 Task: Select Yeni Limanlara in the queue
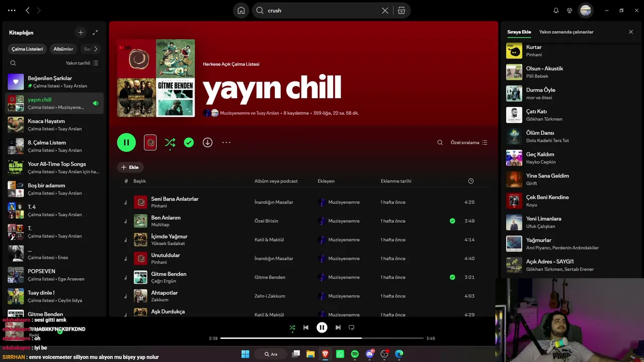(x=570, y=222)
